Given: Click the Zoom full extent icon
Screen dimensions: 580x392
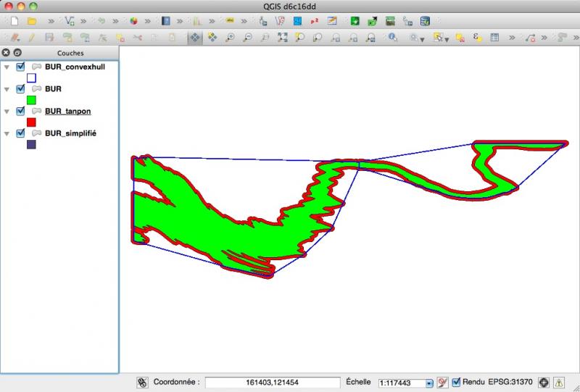Looking at the screenshot, I should click(x=282, y=37).
